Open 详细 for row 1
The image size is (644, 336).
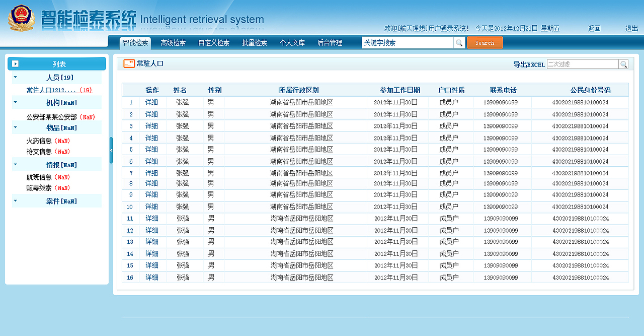pyautogui.click(x=151, y=102)
